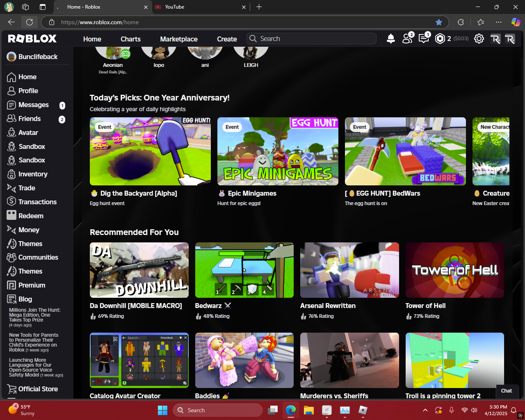Screen dimensions: 525x420
Task: Open the Robux balance icon
Action: click(x=440, y=39)
